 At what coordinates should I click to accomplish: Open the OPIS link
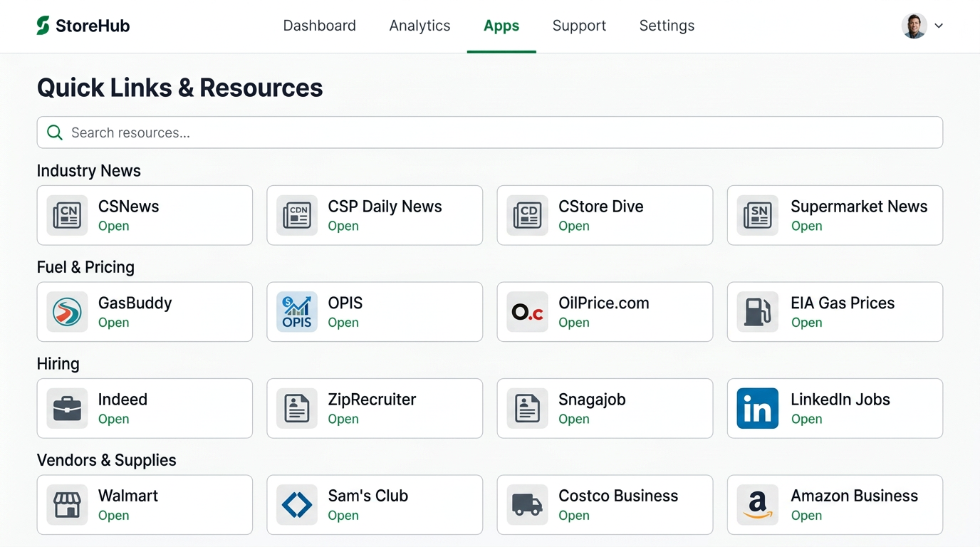[343, 323]
